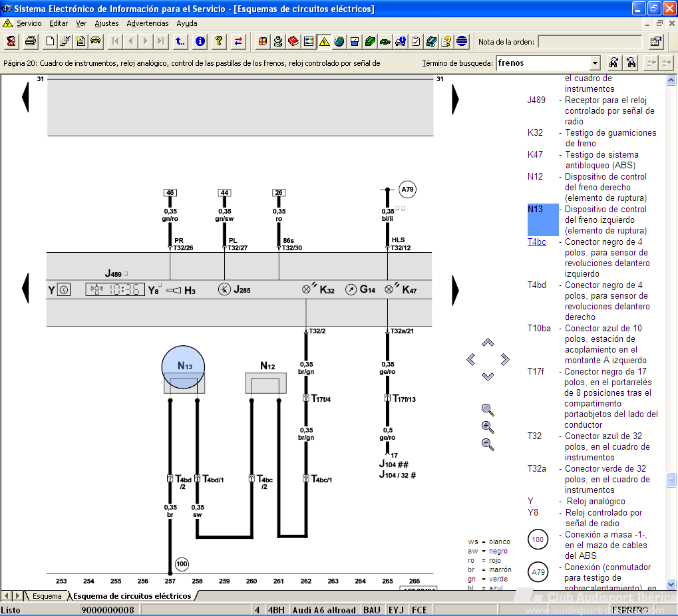The width and height of the screenshot is (678, 616).
Task: Click the right black arrow beside rail 31
Action: pyautogui.click(x=455, y=98)
